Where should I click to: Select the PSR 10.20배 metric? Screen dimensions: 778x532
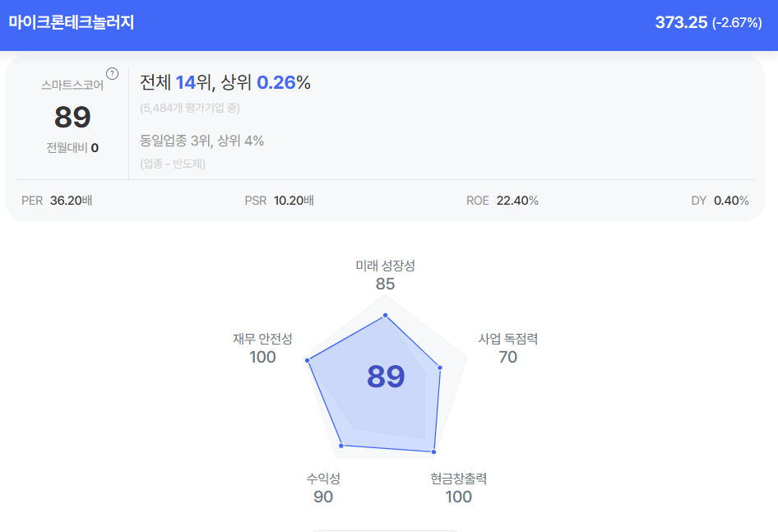[279, 201]
